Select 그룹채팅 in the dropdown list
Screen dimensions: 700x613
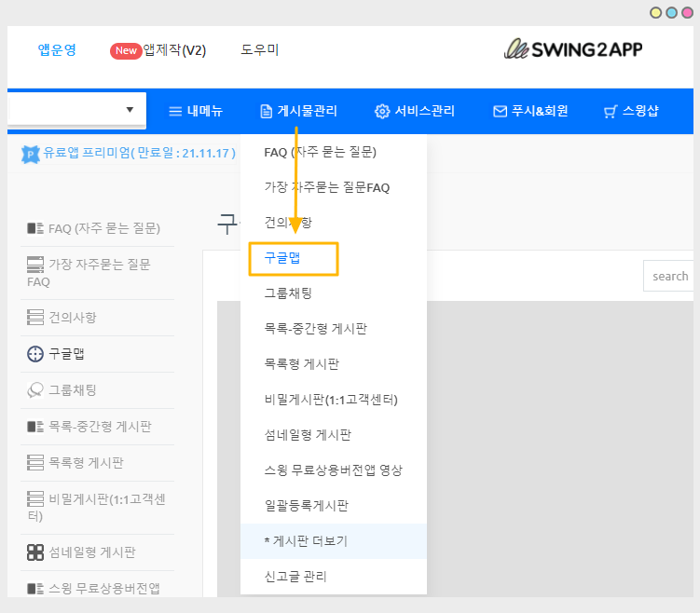(x=288, y=293)
